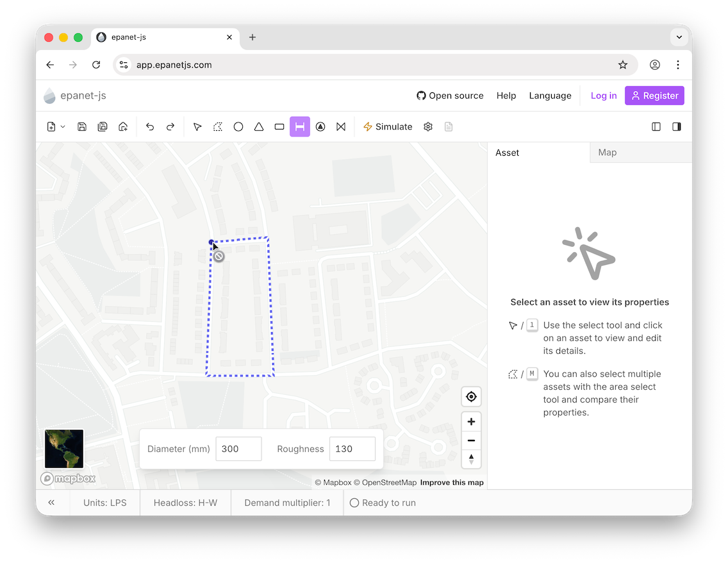The width and height of the screenshot is (728, 563).
Task: Open the Language menu
Action: point(550,95)
